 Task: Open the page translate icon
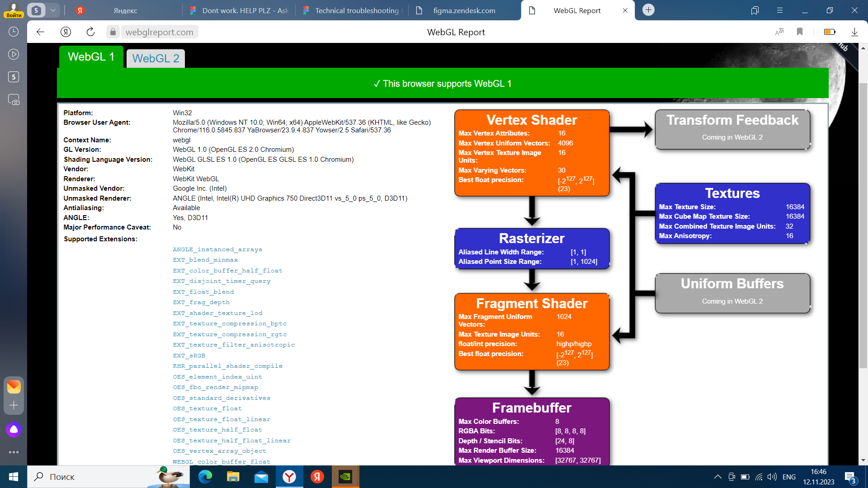click(x=779, y=32)
